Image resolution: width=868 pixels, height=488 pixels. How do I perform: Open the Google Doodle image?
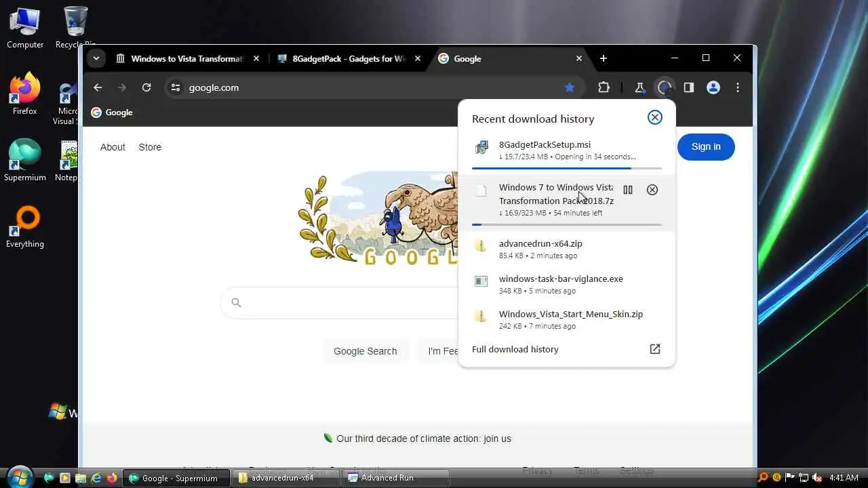click(378, 218)
